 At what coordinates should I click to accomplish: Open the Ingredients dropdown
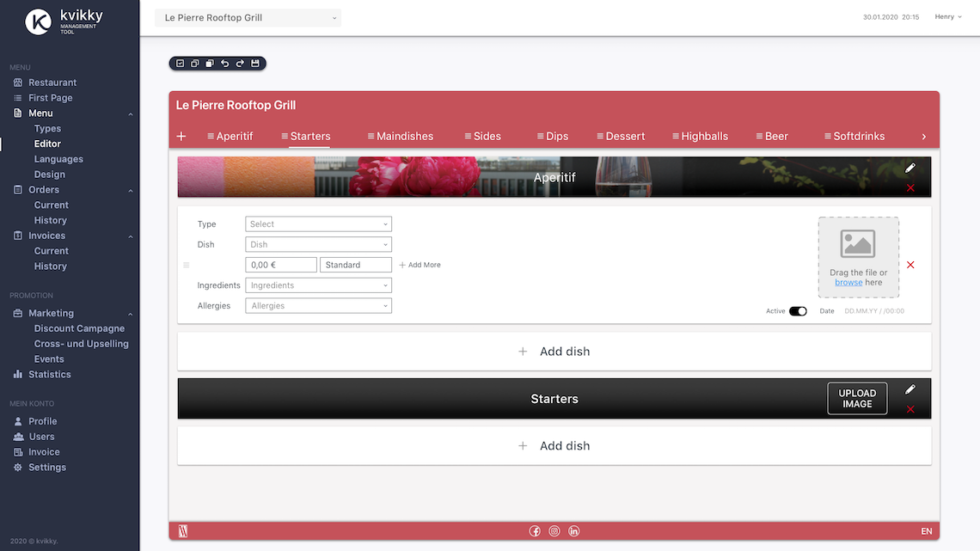[x=318, y=285]
